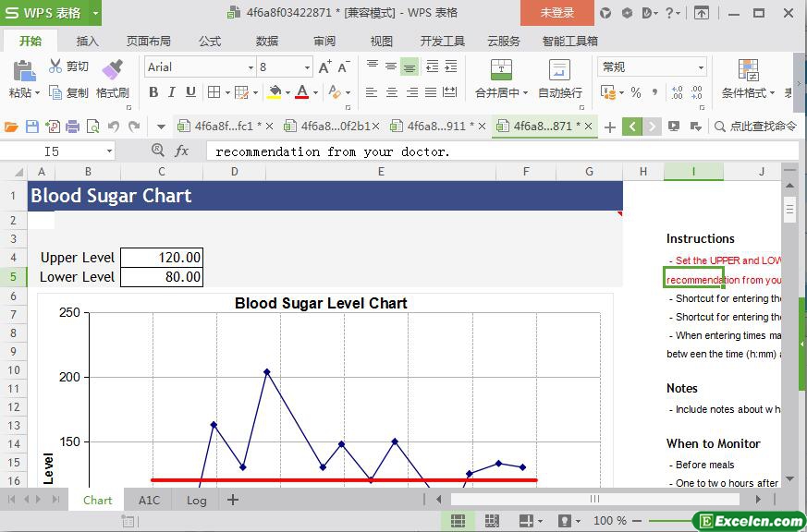The width and height of the screenshot is (807, 532).
Task: Click the fx insert function icon
Action: click(x=182, y=151)
